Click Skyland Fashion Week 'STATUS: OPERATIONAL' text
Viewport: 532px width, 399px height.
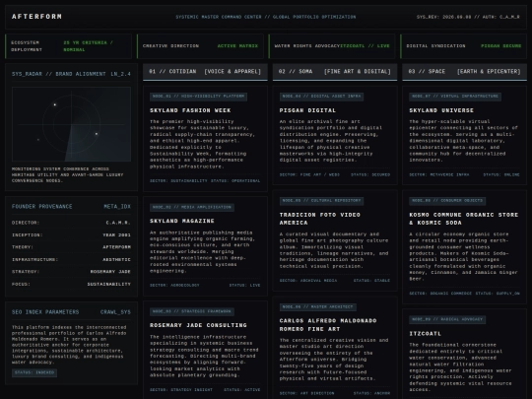point(235,181)
